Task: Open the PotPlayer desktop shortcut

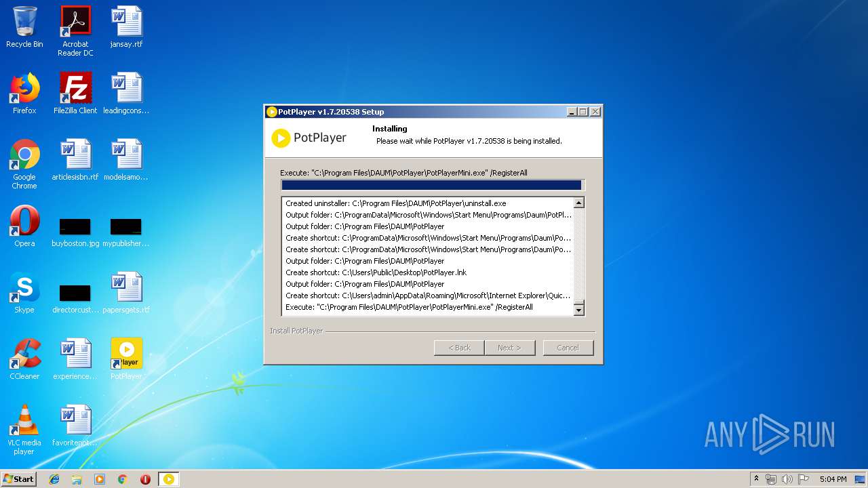Action: tap(126, 359)
